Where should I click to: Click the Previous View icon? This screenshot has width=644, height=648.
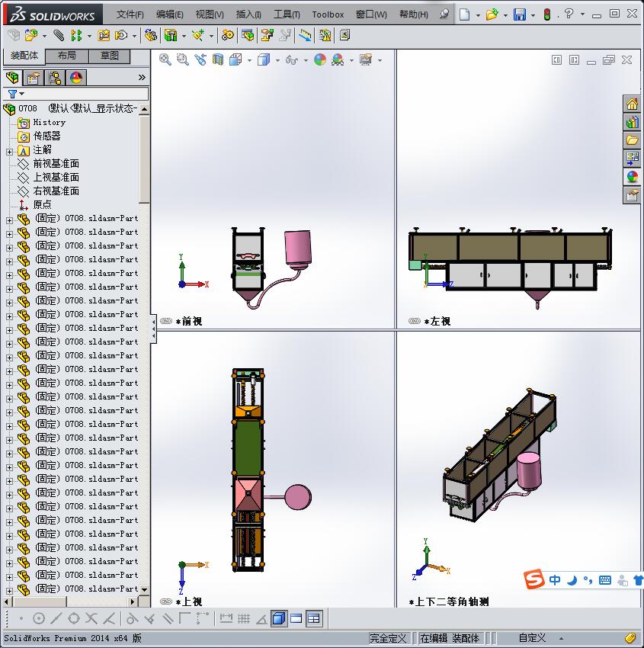tap(200, 60)
